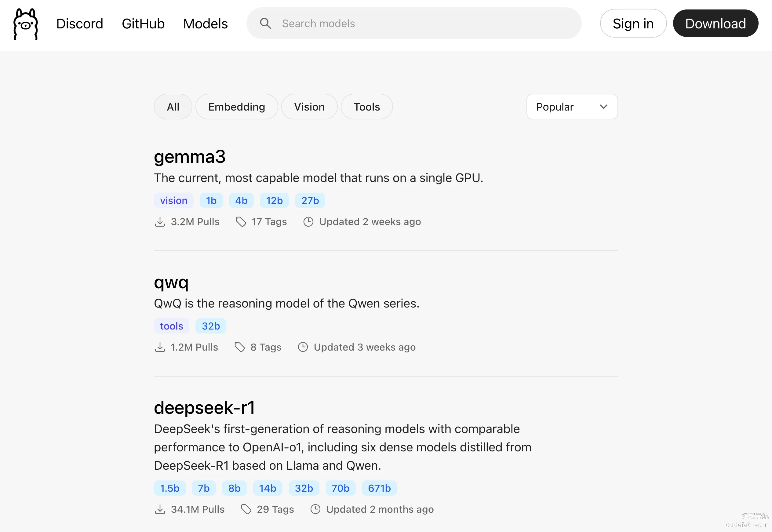Select the 32b size tag on qwq
Screen dimensions: 772x532
click(x=211, y=326)
